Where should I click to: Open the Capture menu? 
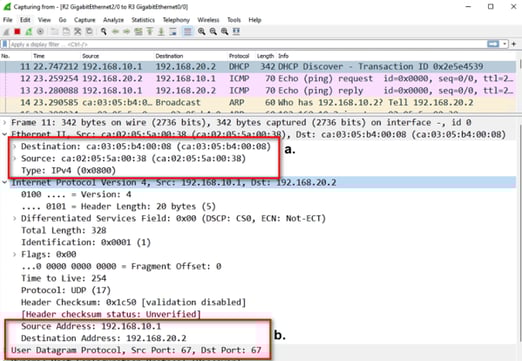pos(85,20)
